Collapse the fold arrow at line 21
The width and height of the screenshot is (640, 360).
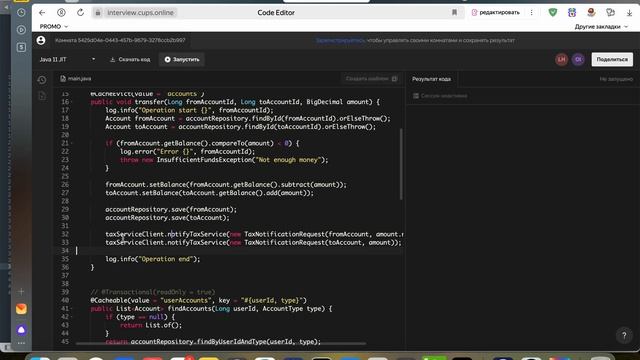(x=72, y=143)
